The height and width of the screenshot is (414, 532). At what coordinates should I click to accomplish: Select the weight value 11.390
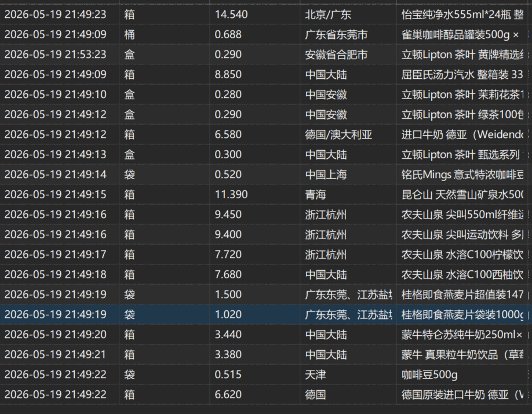(x=231, y=195)
